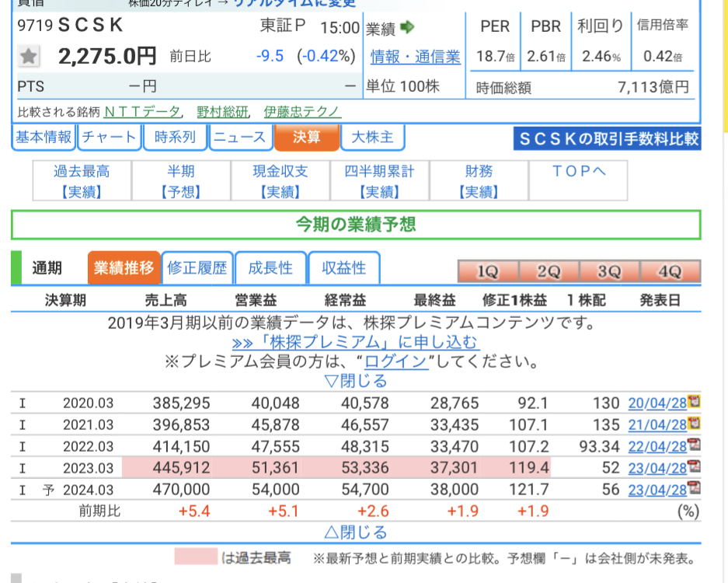This screenshot has height=583, width=728.
Task: Click the PBR 2.61倍 value
Action: [546, 56]
